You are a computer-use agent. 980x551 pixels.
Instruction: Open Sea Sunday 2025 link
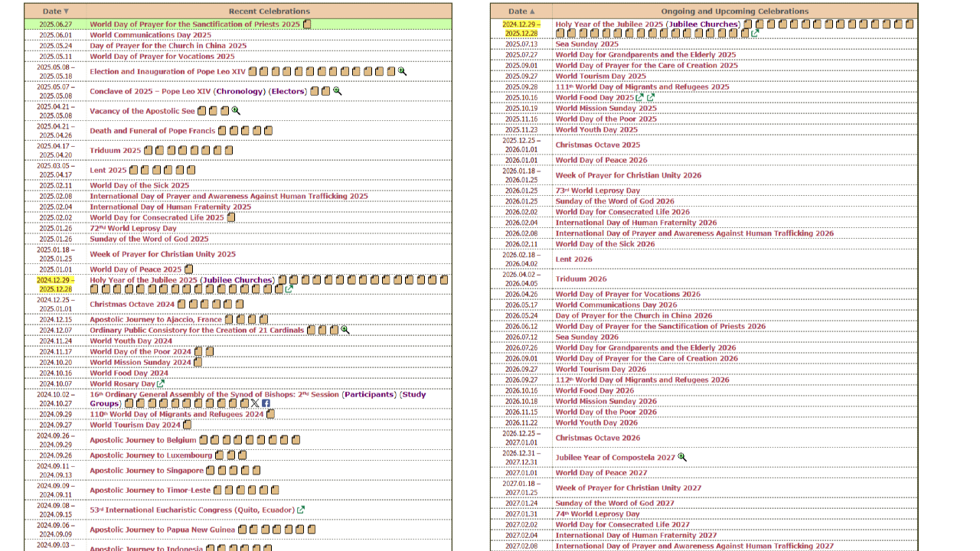[x=587, y=44]
